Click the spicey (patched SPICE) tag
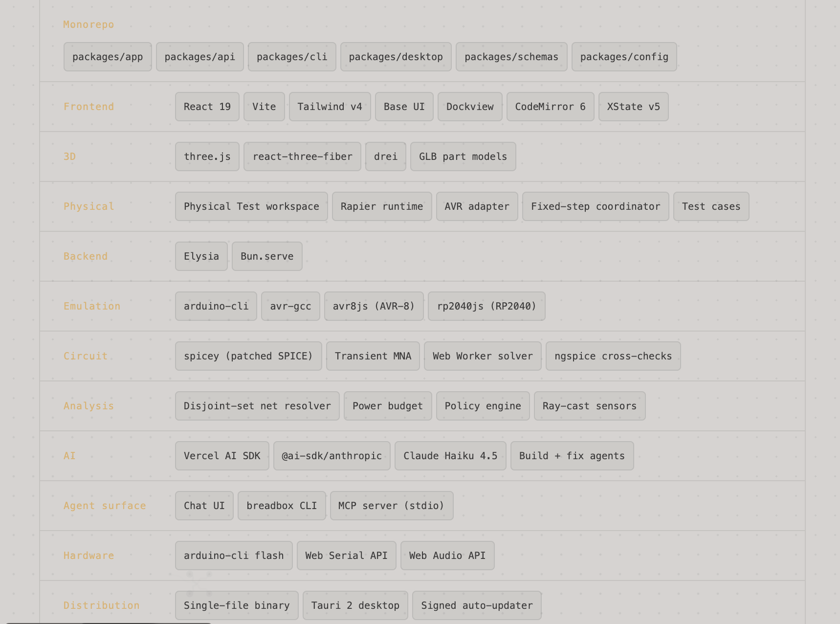 pyautogui.click(x=248, y=356)
